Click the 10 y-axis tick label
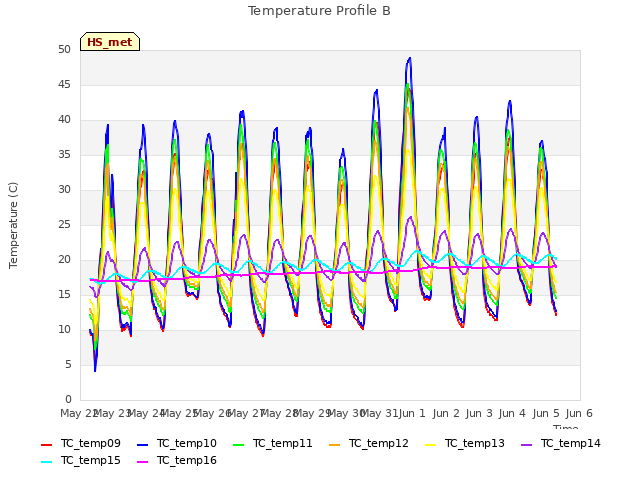The image size is (640, 480). (x=64, y=330)
